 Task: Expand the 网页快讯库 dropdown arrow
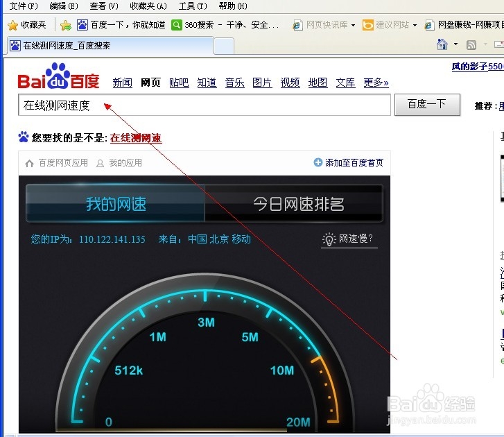coord(354,25)
